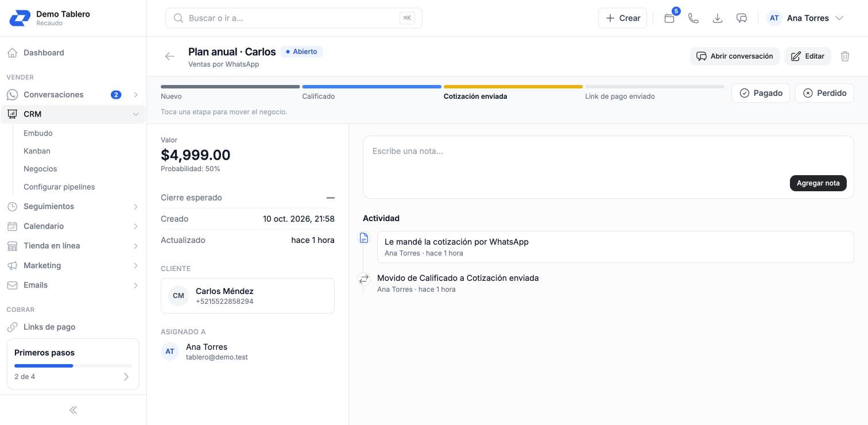The width and height of the screenshot is (868, 425).
Task: Click the phone call icon in top bar
Action: [x=693, y=18]
